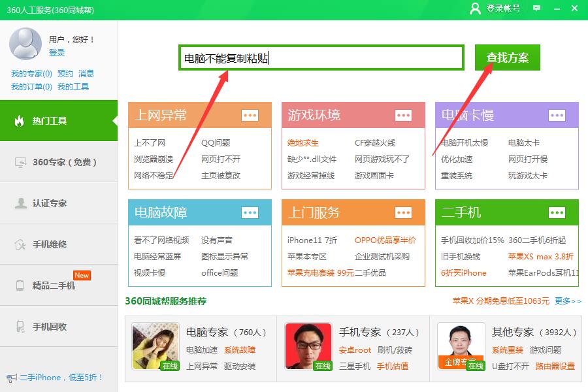This screenshot has height=392, width=588.
Task: Select 玩游戏太卡 entry
Action: click(528, 176)
